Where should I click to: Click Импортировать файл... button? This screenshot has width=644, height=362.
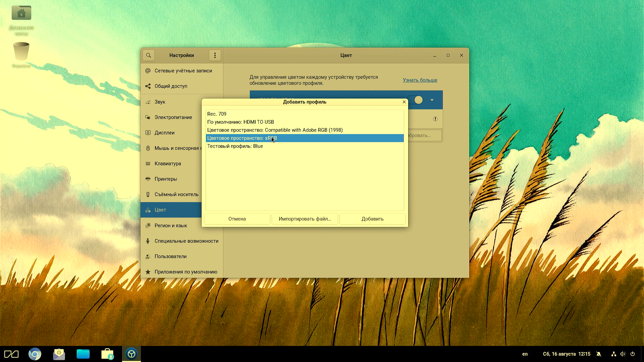click(x=305, y=219)
